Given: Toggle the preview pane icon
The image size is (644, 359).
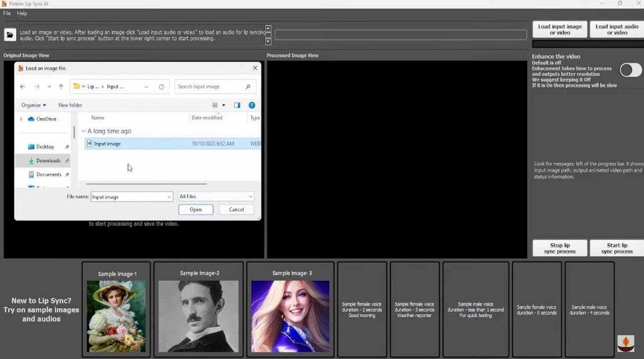Looking at the screenshot, I should point(237,105).
